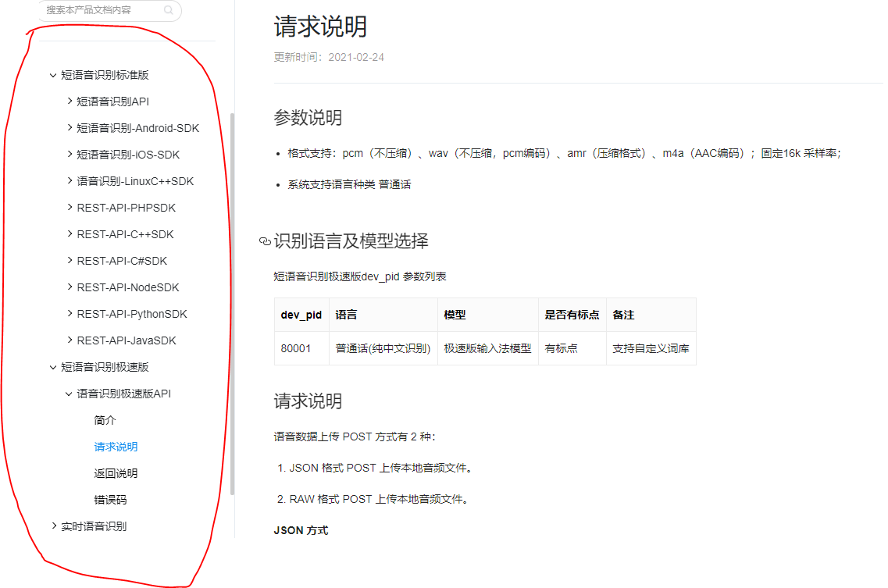Click the 更新时间：2021-02-24 text
888x588 pixels.
click(329, 57)
